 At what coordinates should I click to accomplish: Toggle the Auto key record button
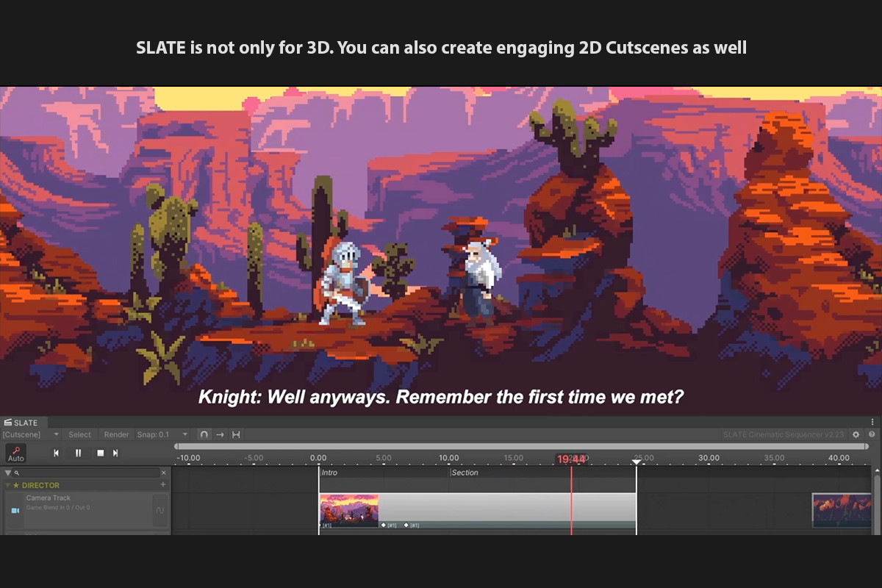[15, 453]
